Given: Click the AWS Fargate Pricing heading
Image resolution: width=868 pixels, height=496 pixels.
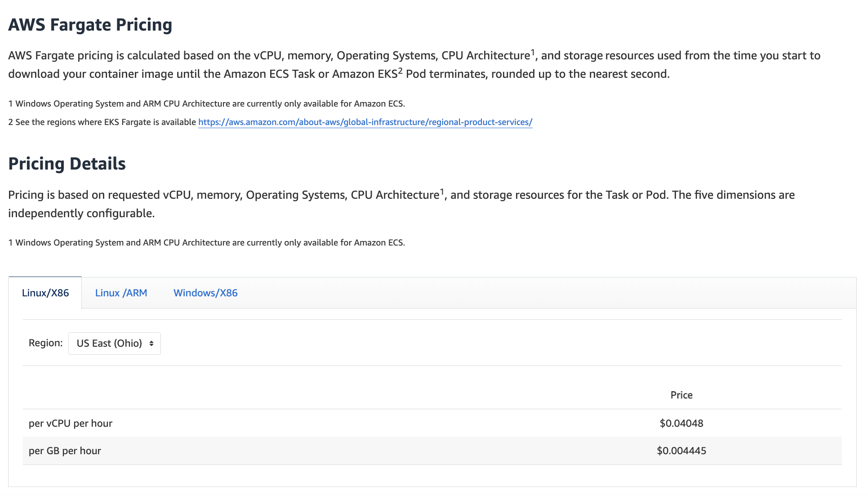Looking at the screenshot, I should pyautogui.click(x=89, y=25).
